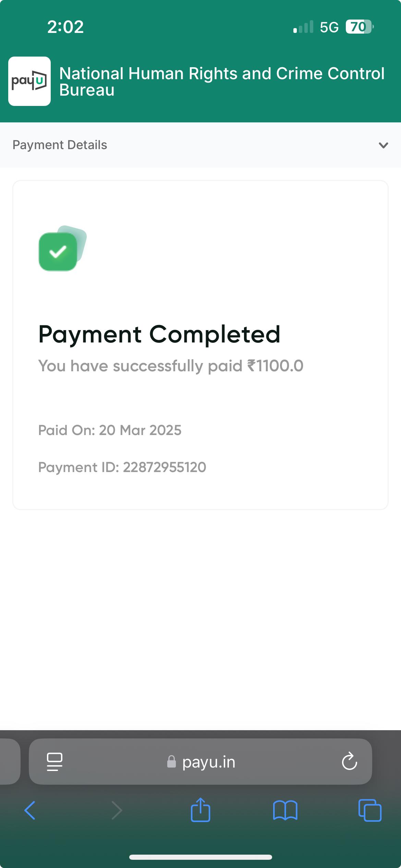Image resolution: width=401 pixels, height=868 pixels.
Task: Tap the Safari forward arrow
Action: (117, 810)
